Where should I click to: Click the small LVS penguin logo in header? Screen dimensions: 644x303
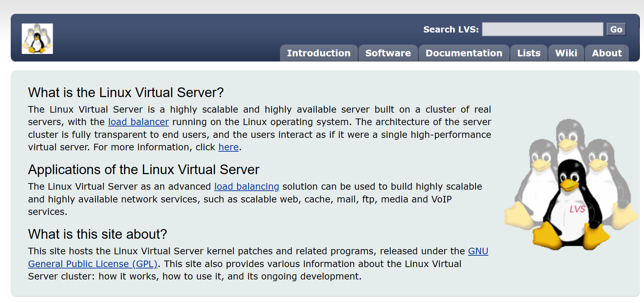tap(37, 39)
